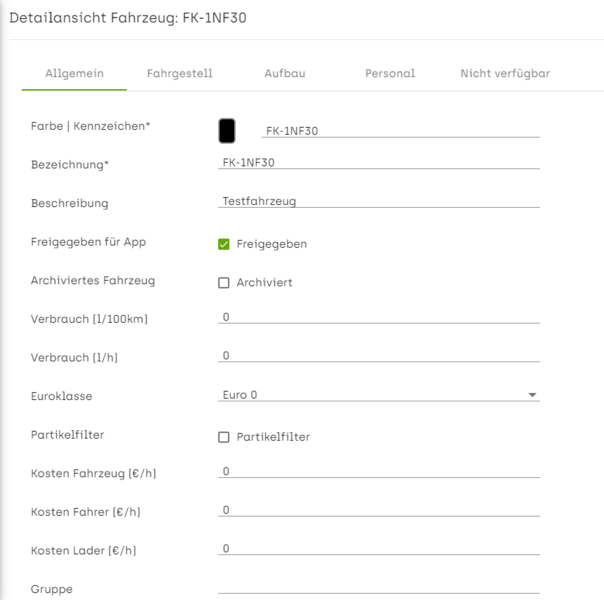This screenshot has height=600, width=604.
Task: Click the Archiviertes Fahrzeug label
Action: point(93,280)
